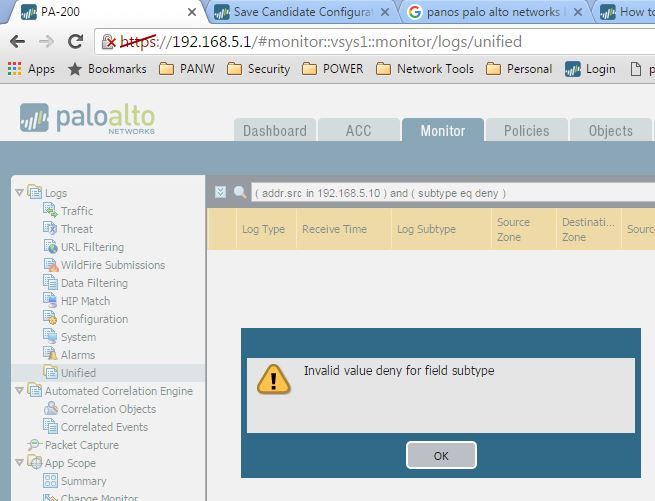The image size is (655, 501).
Task: Click the Threat log icon
Action: (51, 228)
